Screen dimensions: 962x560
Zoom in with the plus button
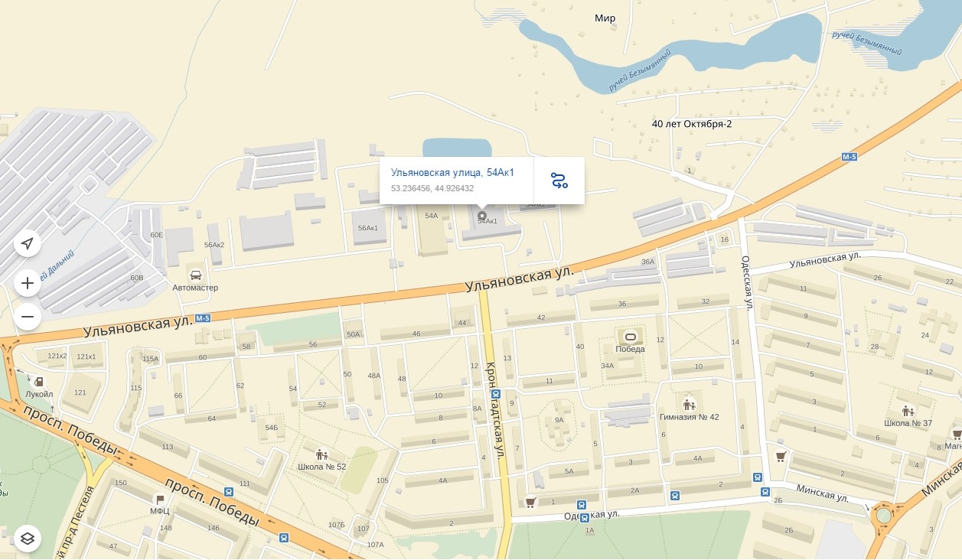coord(28,283)
